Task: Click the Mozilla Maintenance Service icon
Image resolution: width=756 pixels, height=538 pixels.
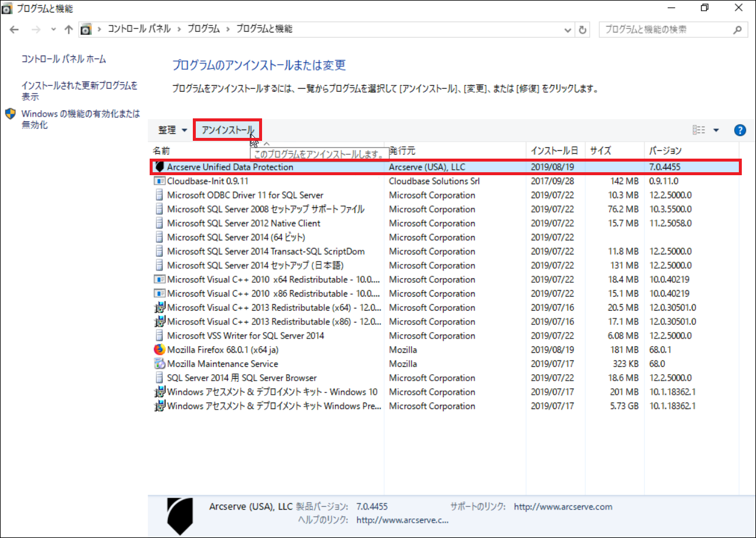Action: pos(159,364)
